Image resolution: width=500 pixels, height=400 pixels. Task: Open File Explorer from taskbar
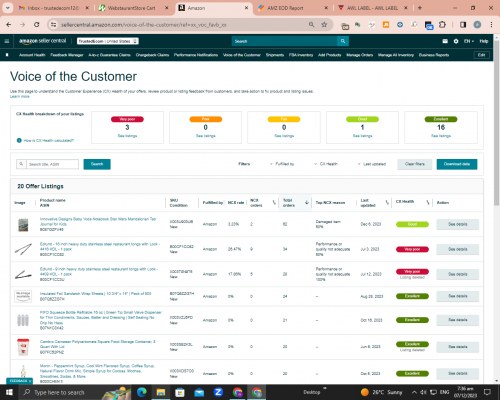pyautogui.click(x=161, y=392)
